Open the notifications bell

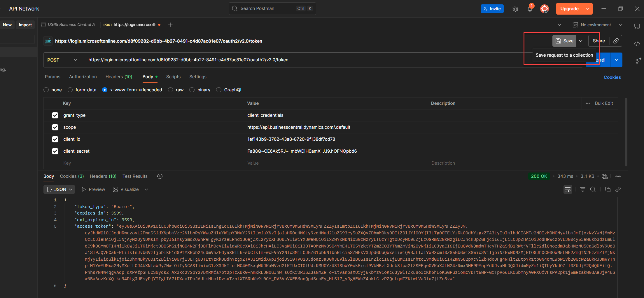pyautogui.click(x=530, y=9)
